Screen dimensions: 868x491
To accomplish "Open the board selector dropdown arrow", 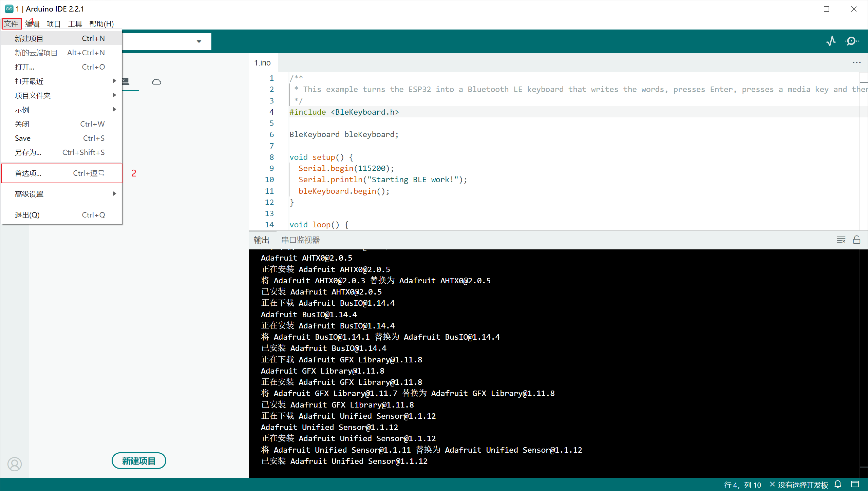I will pos(199,41).
